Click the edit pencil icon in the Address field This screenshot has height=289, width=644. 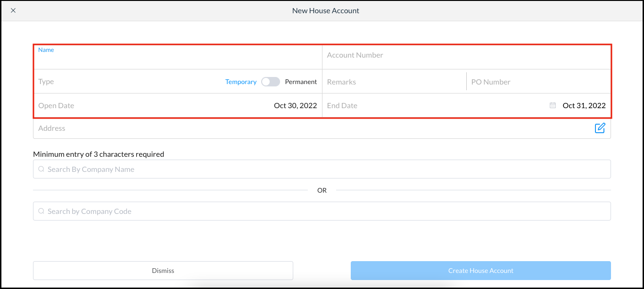coord(600,128)
